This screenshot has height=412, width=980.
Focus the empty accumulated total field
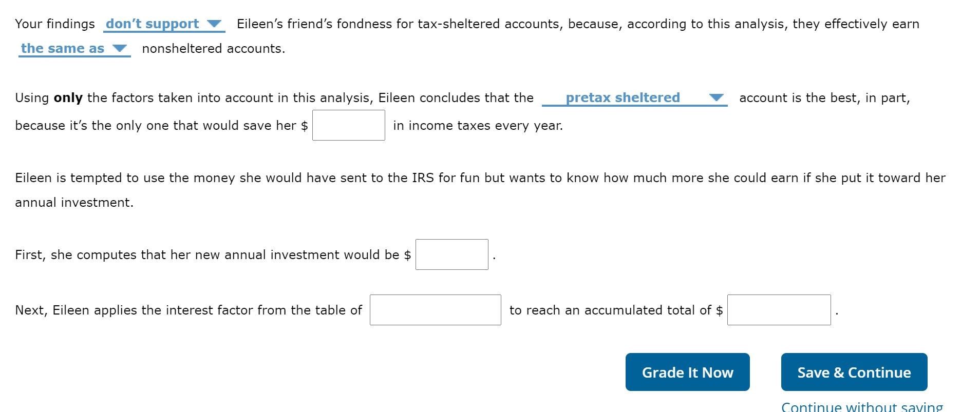point(778,309)
